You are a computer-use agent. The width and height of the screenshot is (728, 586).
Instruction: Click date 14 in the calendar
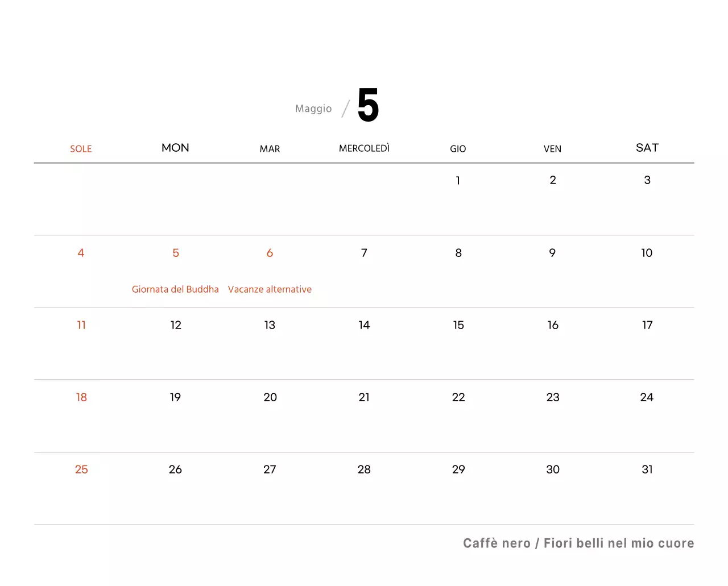364,325
